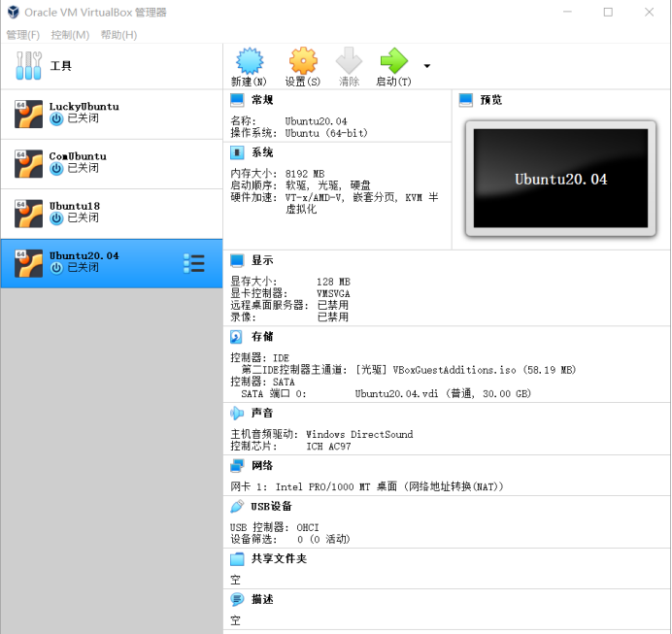Click the 新建(N) new VM icon
The width and height of the screenshot is (672, 634).
point(249,61)
